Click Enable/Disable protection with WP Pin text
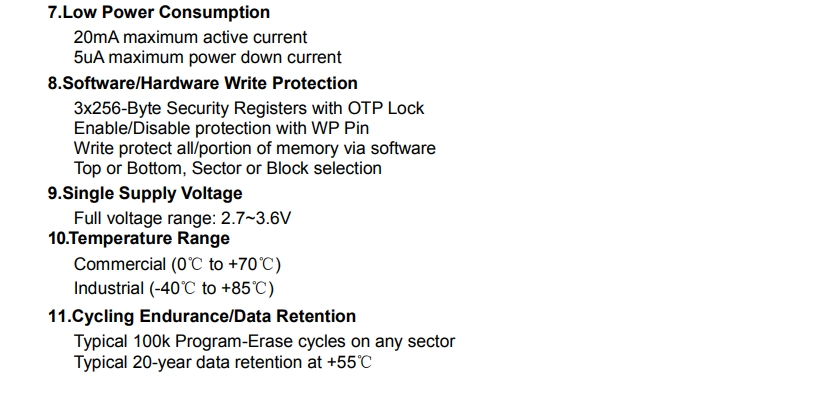Screen dimensions: 822x397 (221, 128)
